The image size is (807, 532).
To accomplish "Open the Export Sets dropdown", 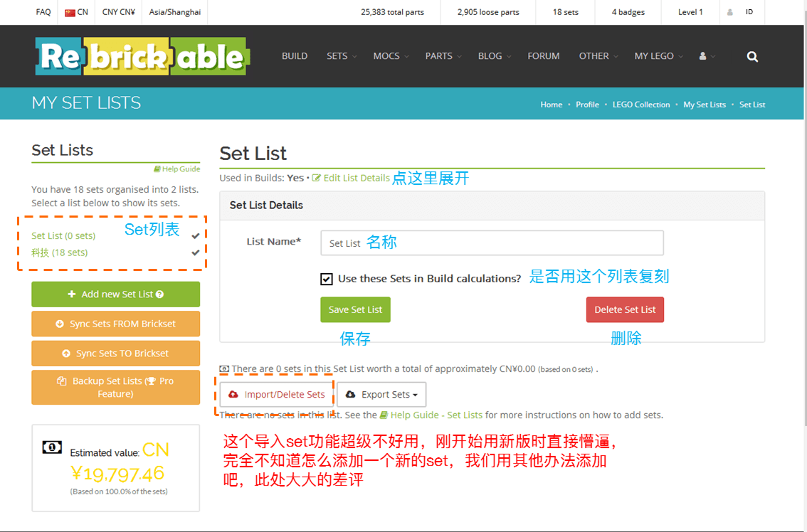I will pos(381,395).
